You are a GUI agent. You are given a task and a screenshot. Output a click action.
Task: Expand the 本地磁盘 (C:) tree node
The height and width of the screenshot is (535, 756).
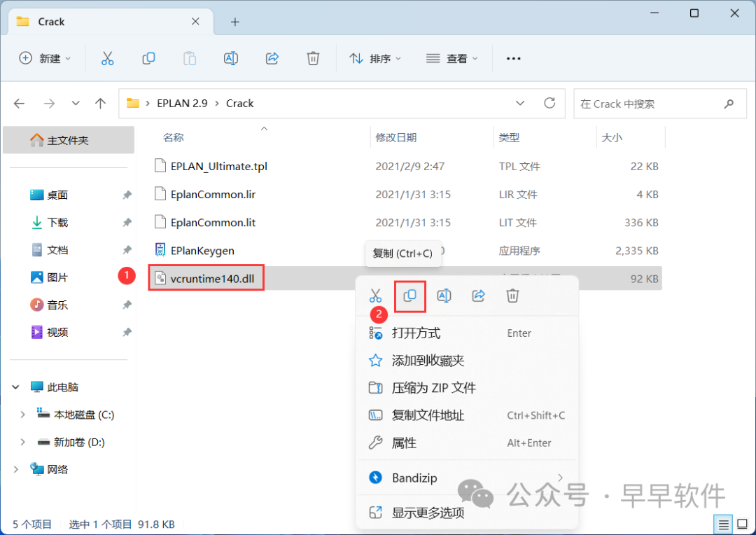pyautogui.click(x=22, y=415)
